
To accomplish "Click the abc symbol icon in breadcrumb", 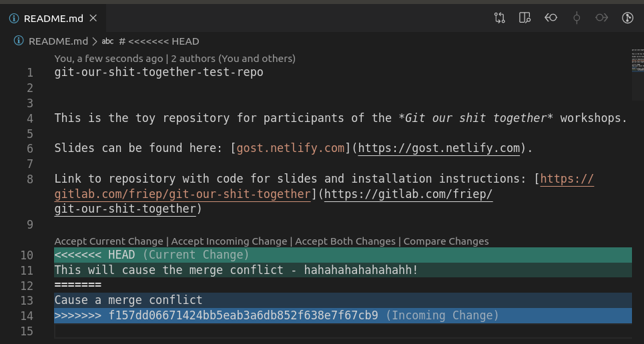I will click(107, 41).
